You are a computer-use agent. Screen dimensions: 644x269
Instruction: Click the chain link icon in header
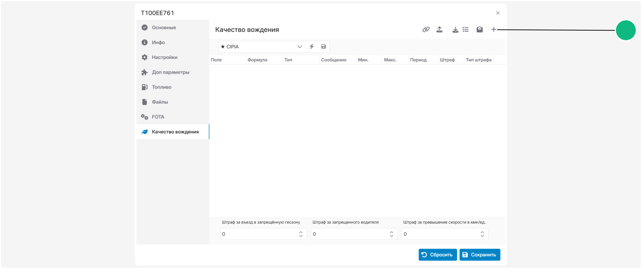click(x=426, y=30)
